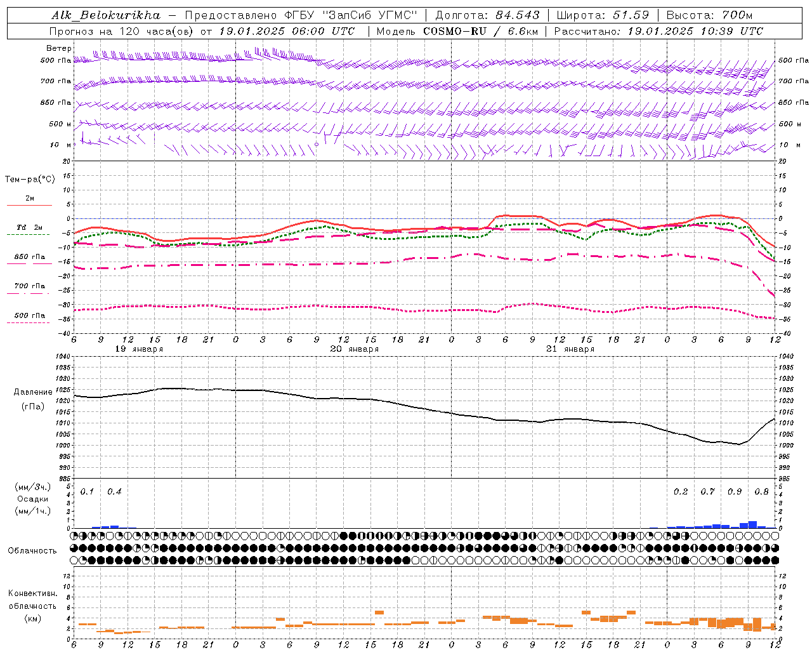Click the (мм/1ч.) precipitation unit label
Screen dimensions: 812x650
(32, 511)
